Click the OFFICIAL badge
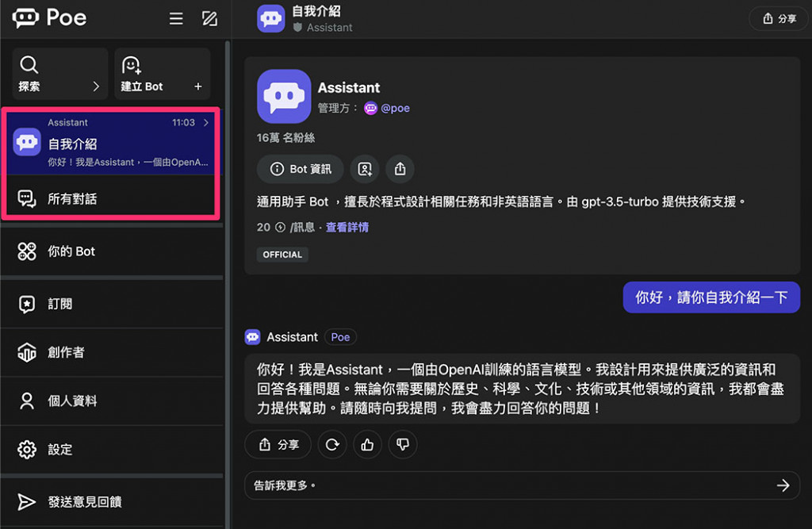This screenshot has height=529, width=812. (x=282, y=255)
